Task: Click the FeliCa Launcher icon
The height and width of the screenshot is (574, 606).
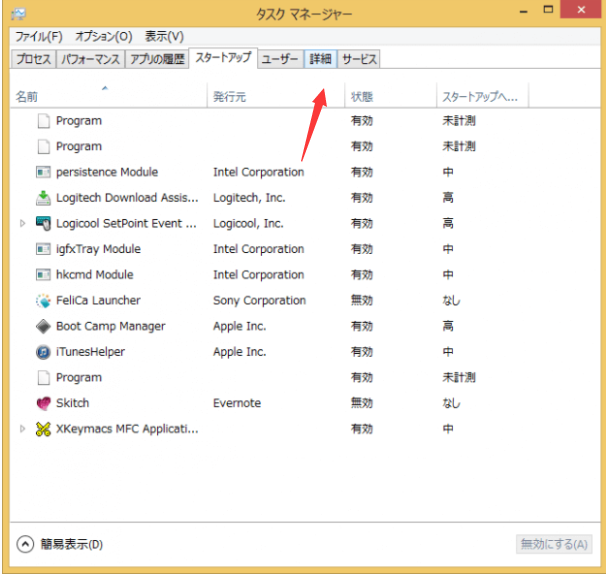Action: click(x=43, y=300)
